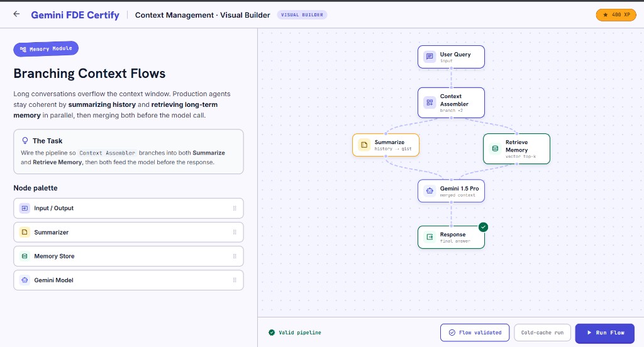Click the Gemini 1.5 Pro robot icon
Image resolution: width=644 pixels, height=347 pixels.
point(429,191)
